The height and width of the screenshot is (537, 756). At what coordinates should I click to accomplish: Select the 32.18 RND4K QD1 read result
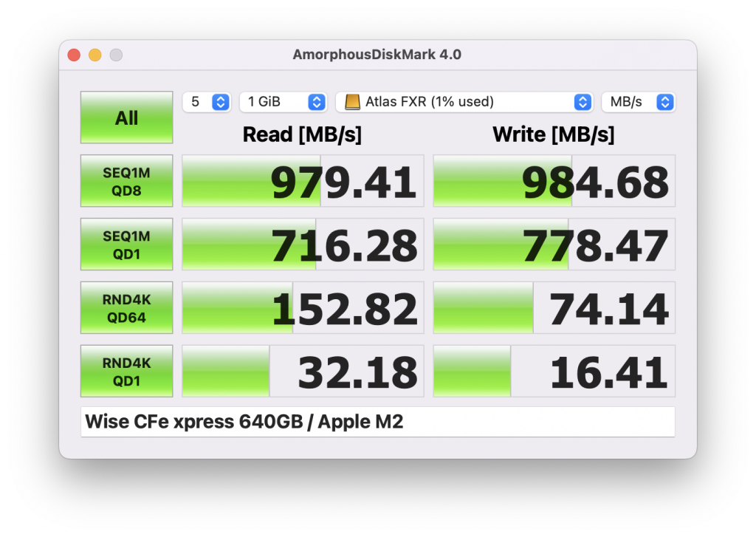303,371
